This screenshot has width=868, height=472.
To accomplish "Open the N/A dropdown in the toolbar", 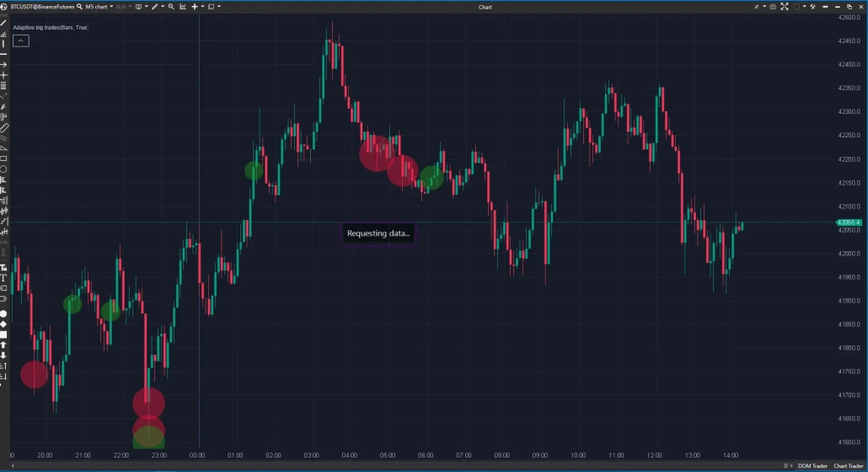I will click(123, 7).
